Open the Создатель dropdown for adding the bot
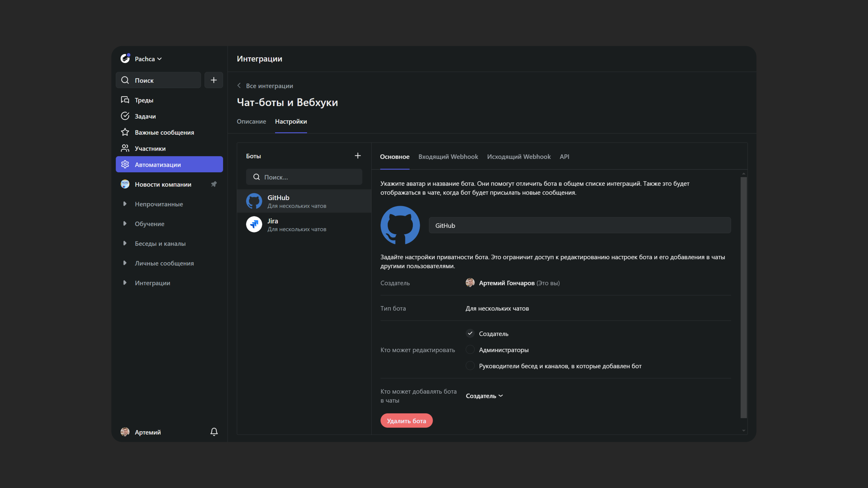 (x=484, y=396)
